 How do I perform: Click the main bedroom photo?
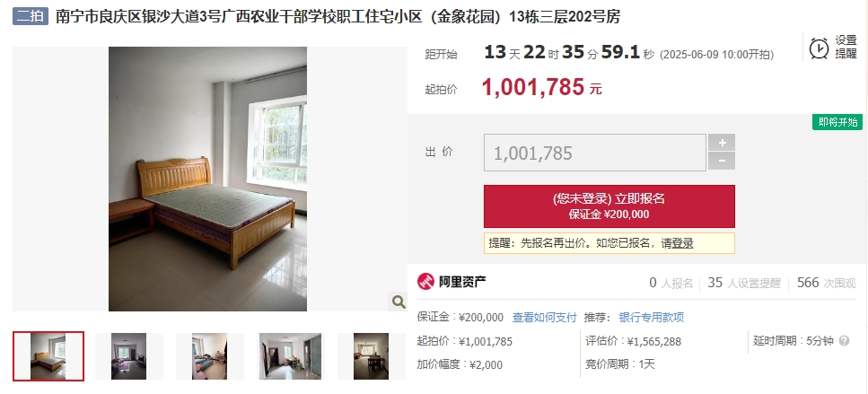[207, 179]
